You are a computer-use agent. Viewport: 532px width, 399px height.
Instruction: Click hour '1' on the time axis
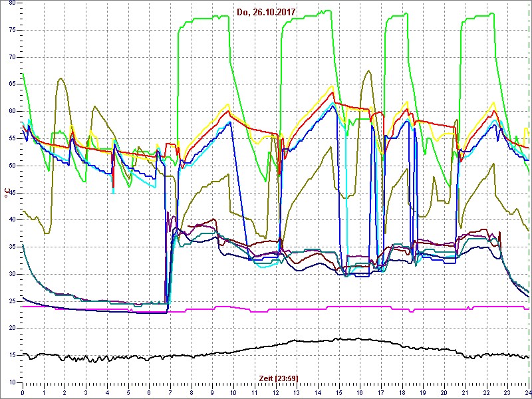coord(44,392)
